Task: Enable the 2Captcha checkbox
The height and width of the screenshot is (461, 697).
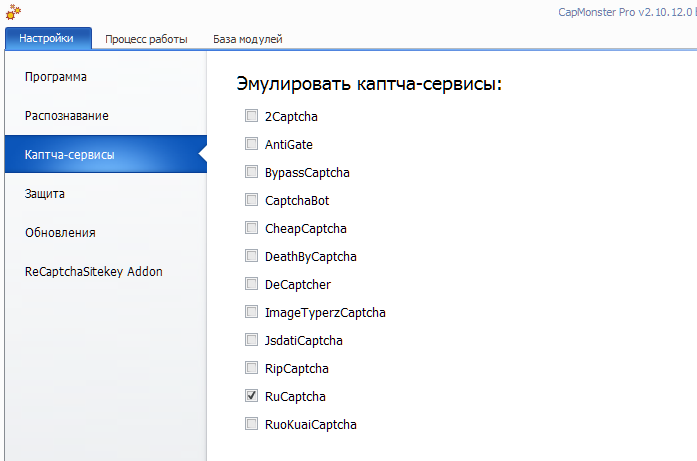Action: [x=251, y=116]
